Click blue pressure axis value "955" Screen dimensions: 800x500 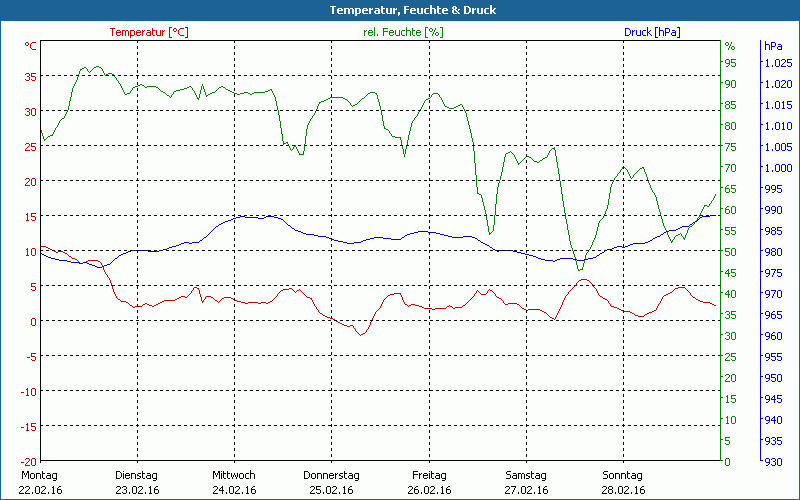point(773,357)
